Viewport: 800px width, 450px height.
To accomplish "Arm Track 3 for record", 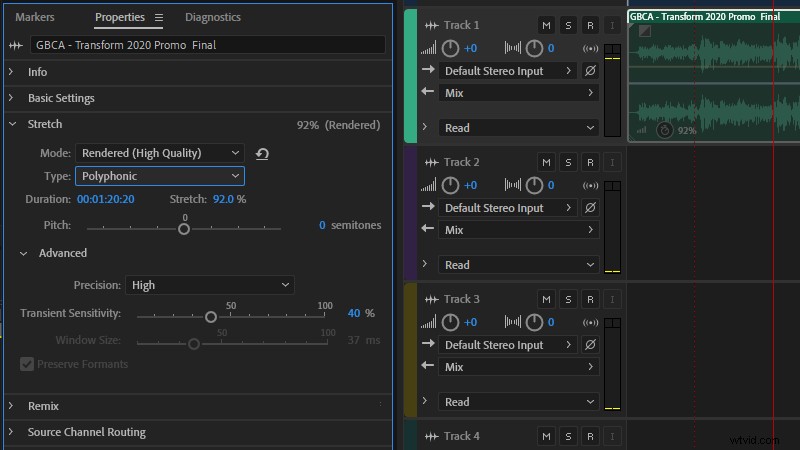I will [x=590, y=299].
